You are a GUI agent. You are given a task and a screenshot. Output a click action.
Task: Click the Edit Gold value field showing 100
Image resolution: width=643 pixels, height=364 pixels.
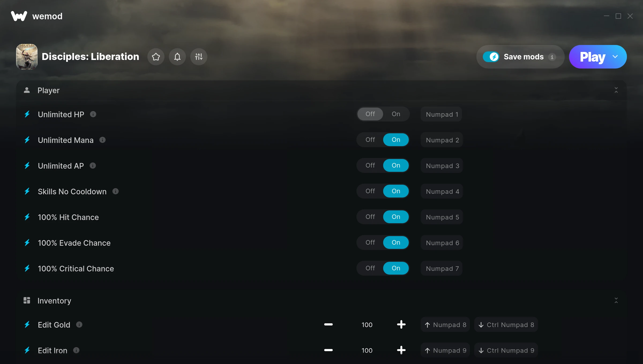point(367,325)
